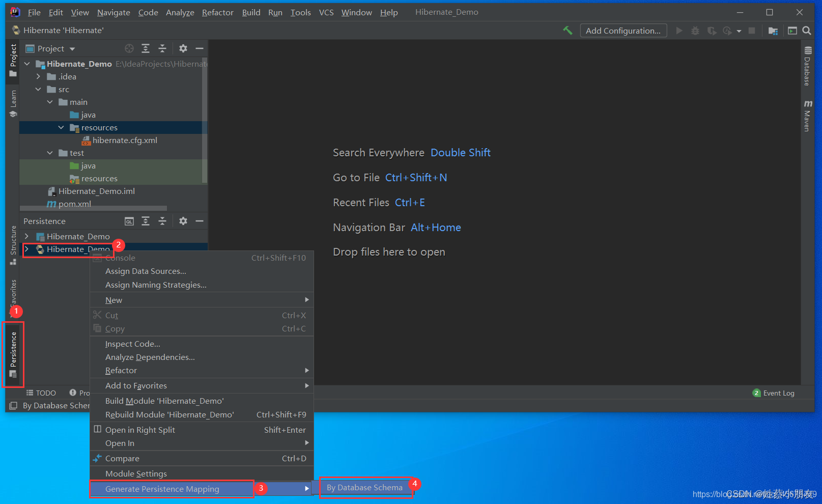
Task: Click Collapse All in the Persistence panel
Action: 162,221
